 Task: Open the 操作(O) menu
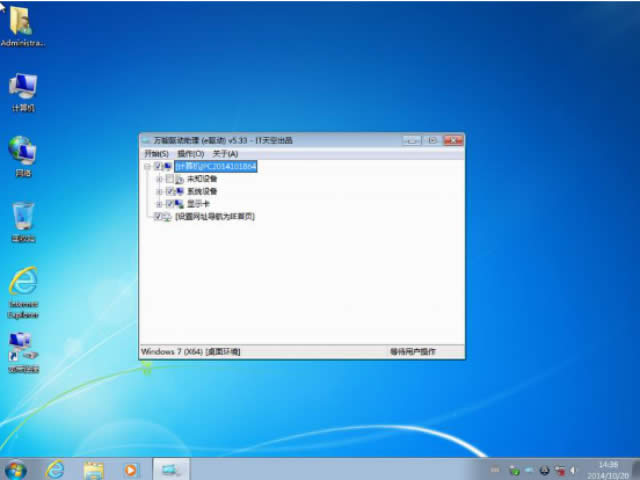pyautogui.click(x=190, y=154)
